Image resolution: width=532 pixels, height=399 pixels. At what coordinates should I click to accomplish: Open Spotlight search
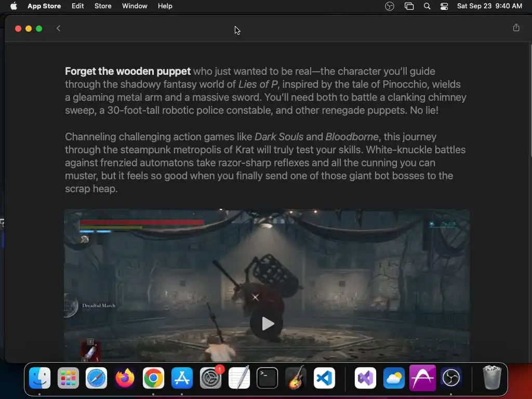click(x=427, y=6)
